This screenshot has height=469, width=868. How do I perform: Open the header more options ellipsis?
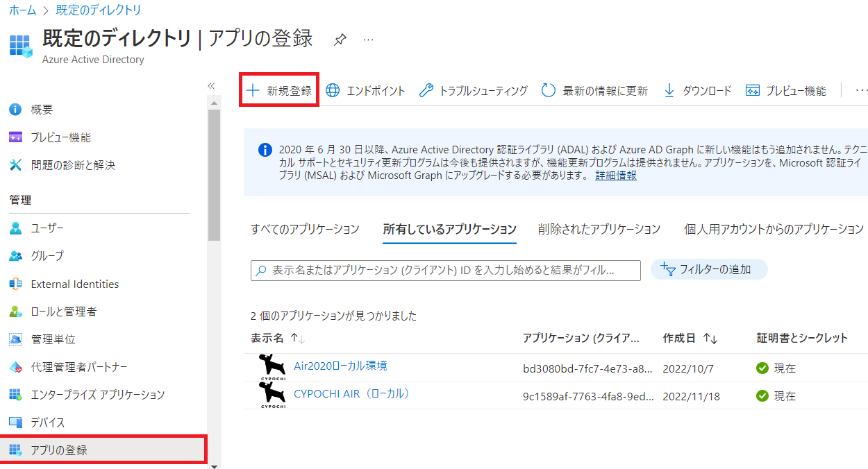pos(368,40)
